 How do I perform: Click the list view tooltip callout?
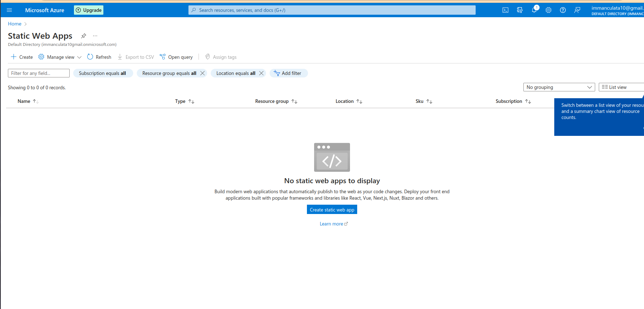pyautogui.click(x=599, y=117)
